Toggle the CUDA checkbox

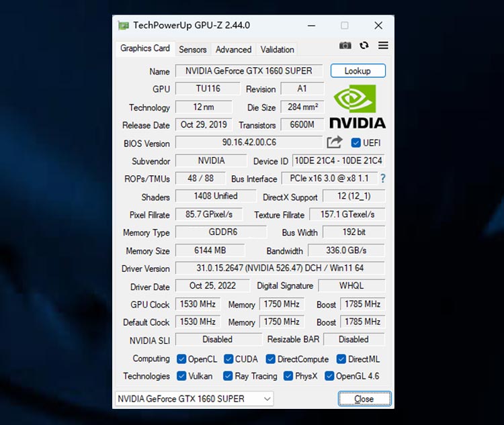point(228,359)
